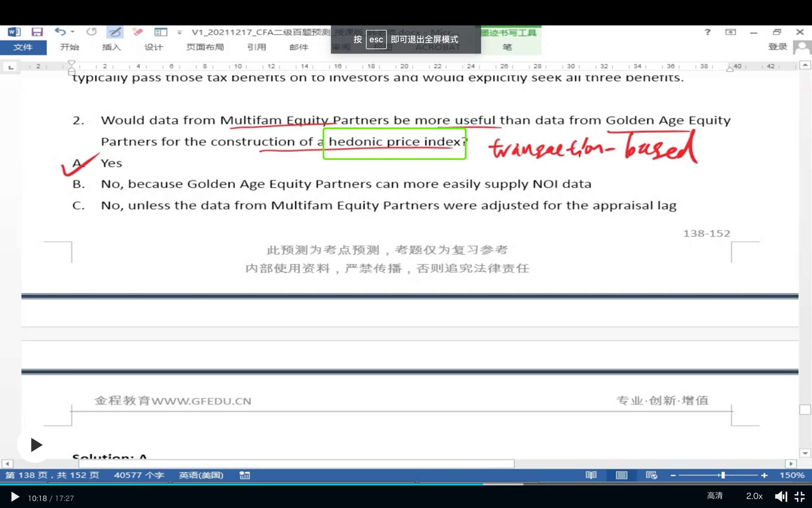Click the Word zoom slider handle

723,475
